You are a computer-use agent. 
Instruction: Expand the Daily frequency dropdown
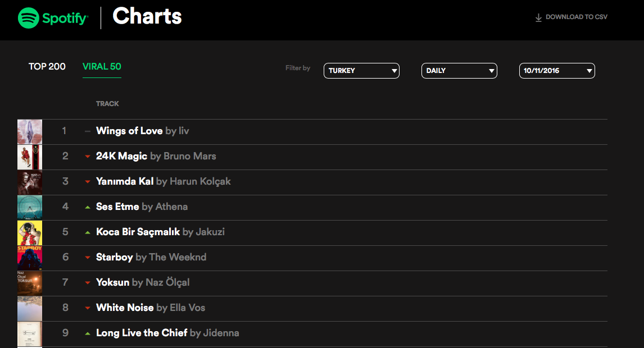[459, 71]
